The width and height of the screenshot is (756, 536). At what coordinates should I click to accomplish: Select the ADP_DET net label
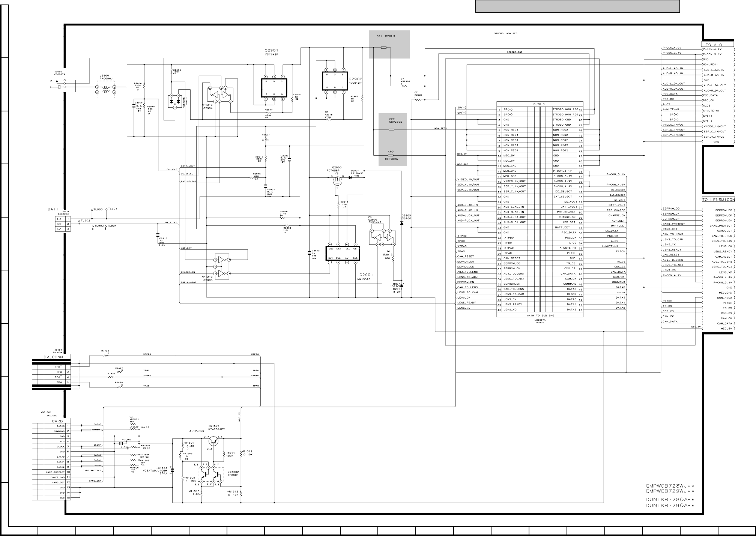186,248
